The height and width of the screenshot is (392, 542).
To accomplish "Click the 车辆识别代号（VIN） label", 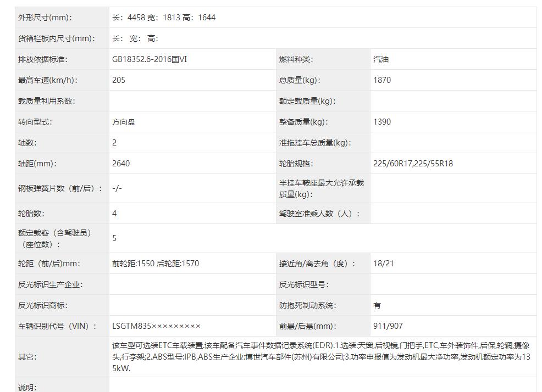I will pyautogui.click(x=57, y=326).
